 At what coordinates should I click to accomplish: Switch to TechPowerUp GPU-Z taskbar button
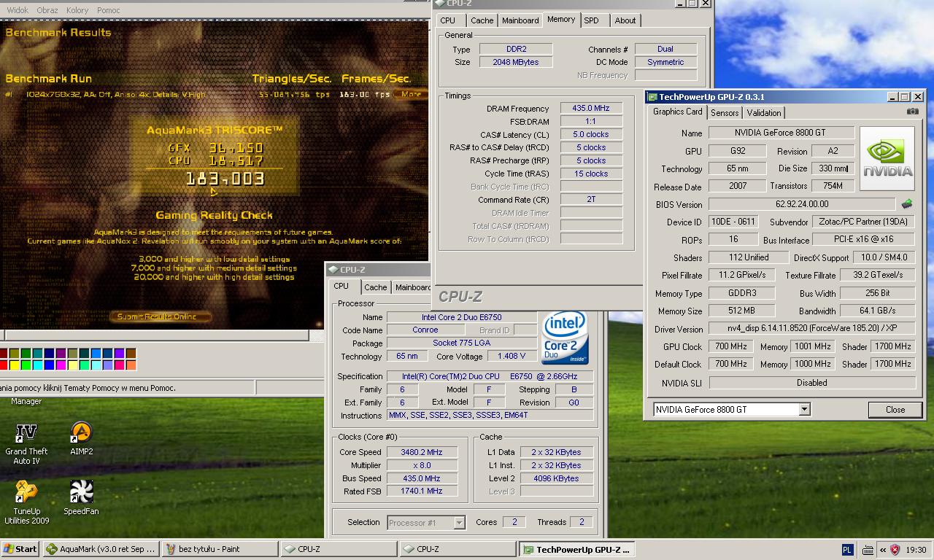pos(576,549)
